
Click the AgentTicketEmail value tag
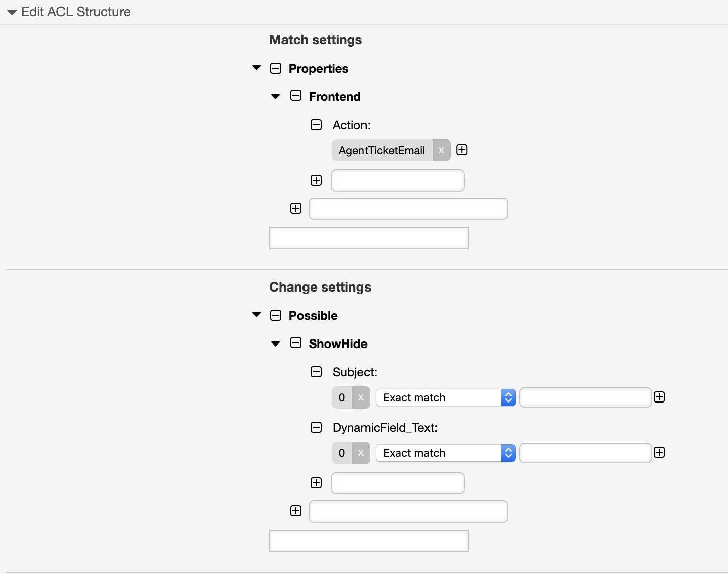click(382, 150)
